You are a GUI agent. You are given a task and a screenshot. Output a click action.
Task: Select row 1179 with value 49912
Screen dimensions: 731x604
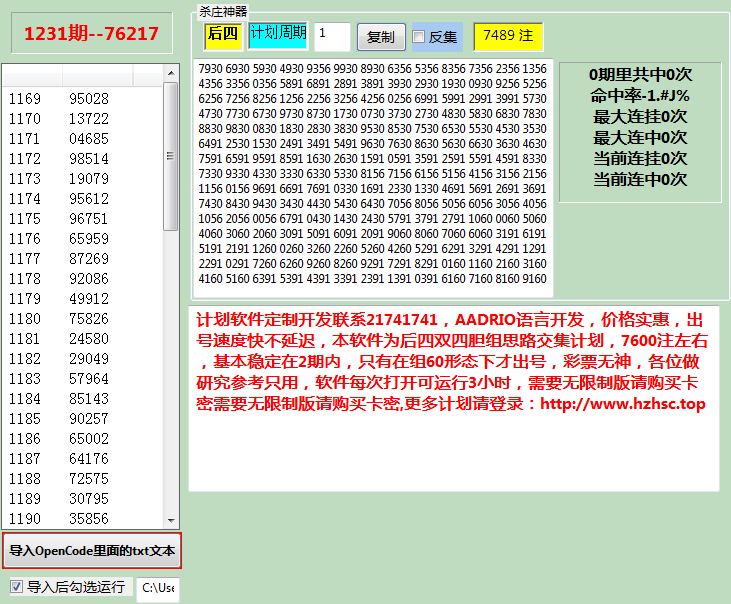[x=83, y=299]
